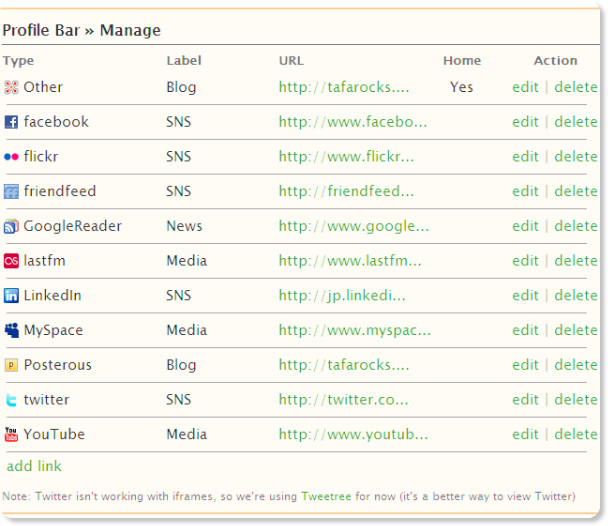Click the LinkedIn icon

[x=11, y=296]
